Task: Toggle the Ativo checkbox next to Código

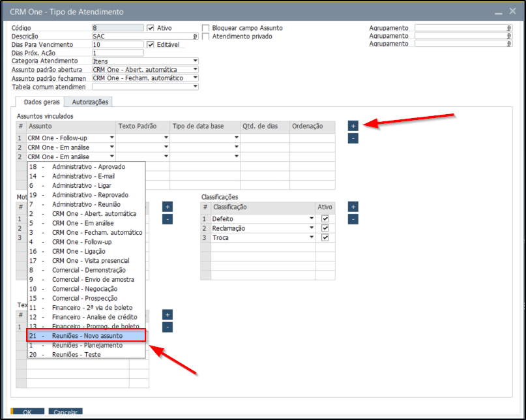Action: [x=151, y=28]
